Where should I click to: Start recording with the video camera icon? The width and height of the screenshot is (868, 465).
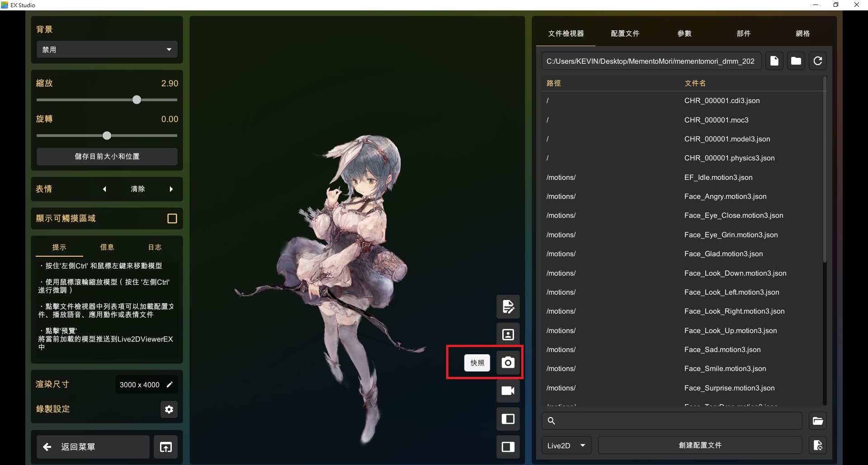point(508,390)
